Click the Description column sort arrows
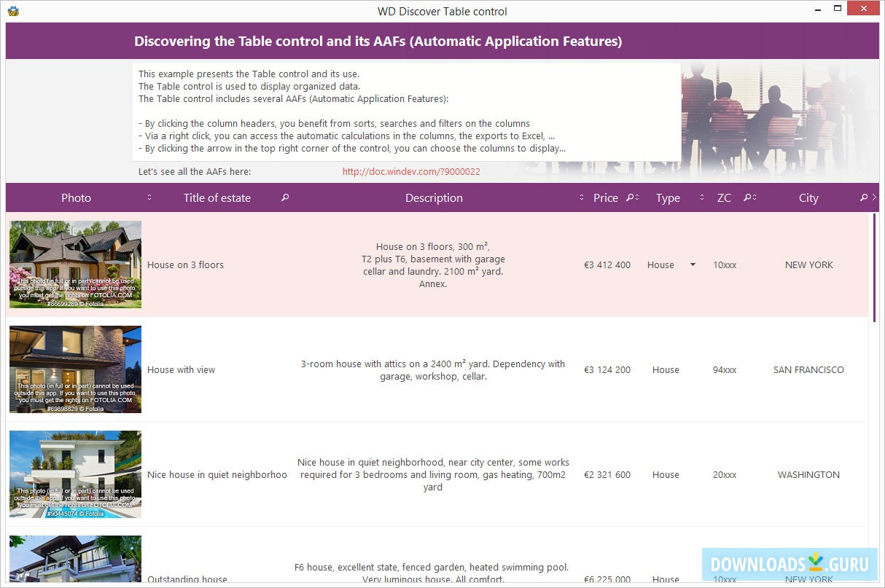Image resolution: width=885 pixels, height=588 pixels. pos(582,197)
